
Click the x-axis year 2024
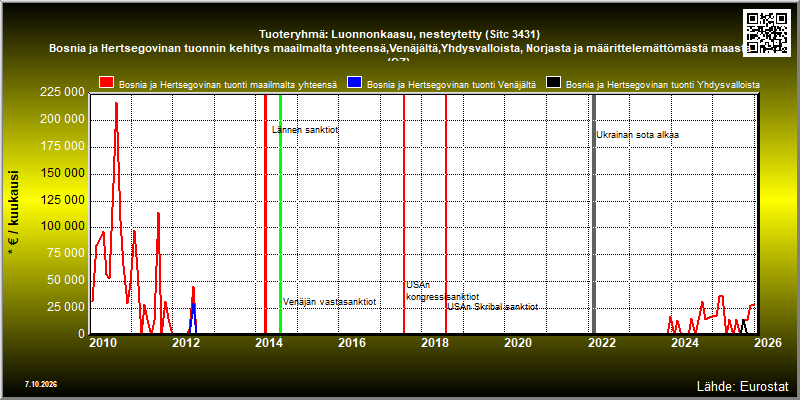coord(685,343)
